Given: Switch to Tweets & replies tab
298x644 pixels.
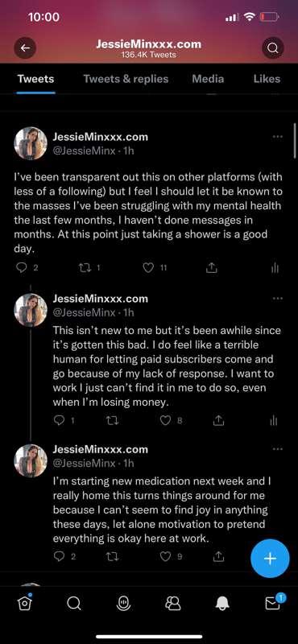Looking at the screenshot, I should (126, 79).
